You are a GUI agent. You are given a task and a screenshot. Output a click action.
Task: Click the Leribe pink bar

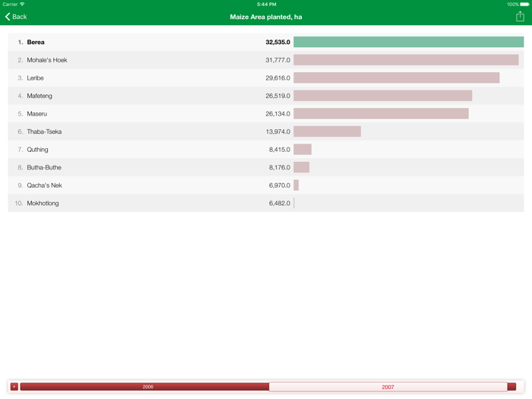point(396,78)
